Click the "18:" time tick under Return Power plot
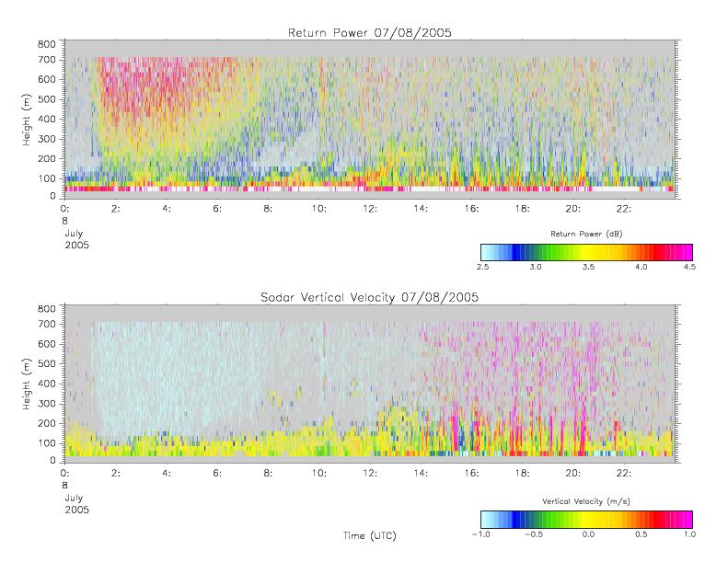The width and height of the screenshot is (728, 562). [x=523, y=209]
